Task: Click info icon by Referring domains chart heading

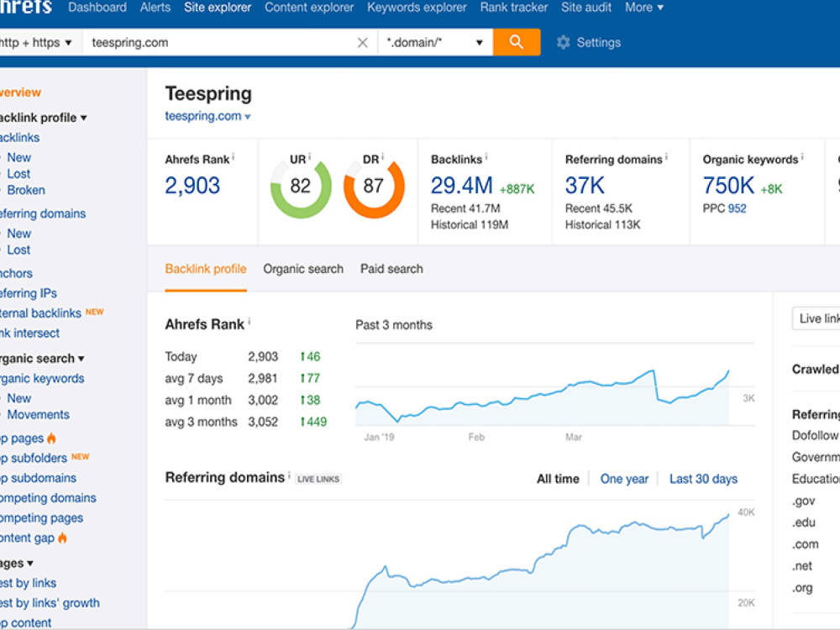Action: [289, 475]
